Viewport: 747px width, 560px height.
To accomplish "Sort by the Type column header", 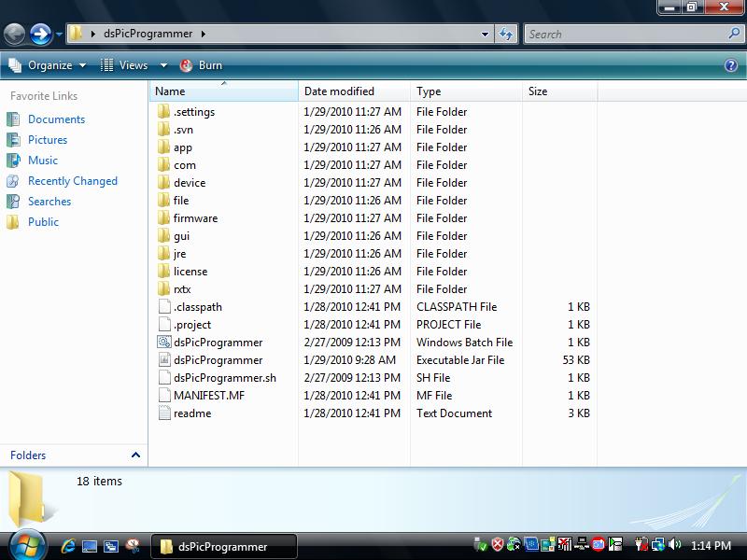I will [429, 91].
